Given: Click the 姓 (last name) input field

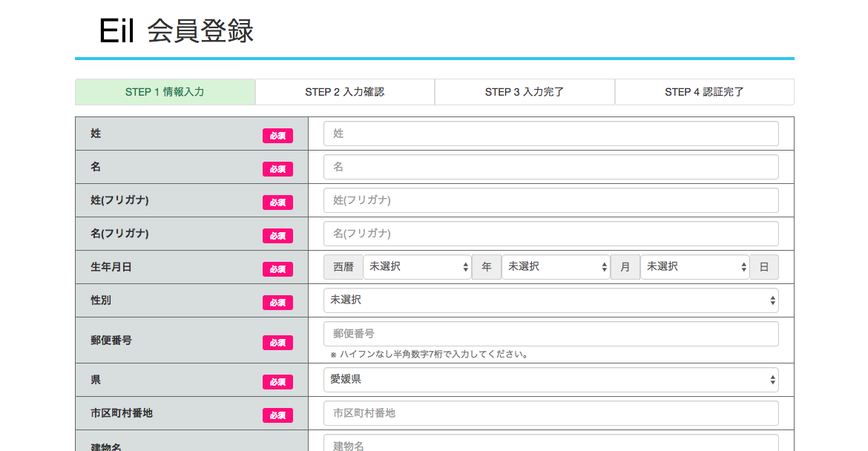Looking at the screenshot, I should (x=550, y=134).
